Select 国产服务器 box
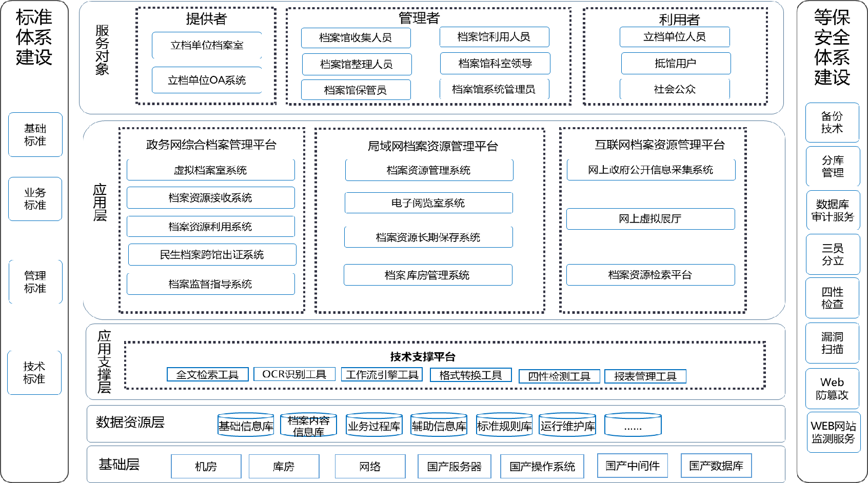This screenshot has width=868, height=483. [455, 467]
